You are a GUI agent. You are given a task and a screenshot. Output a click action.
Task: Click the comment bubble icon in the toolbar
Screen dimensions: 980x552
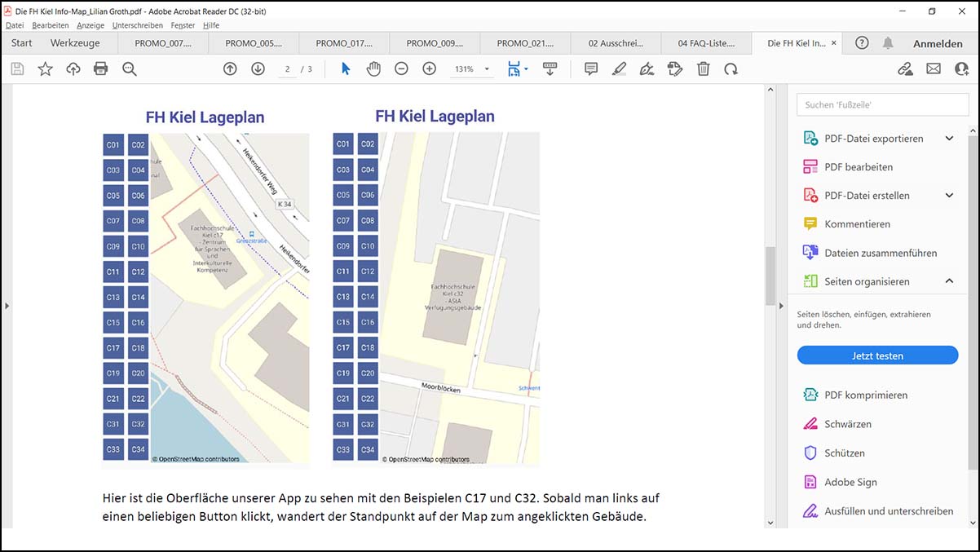click(x=590, y=69)
